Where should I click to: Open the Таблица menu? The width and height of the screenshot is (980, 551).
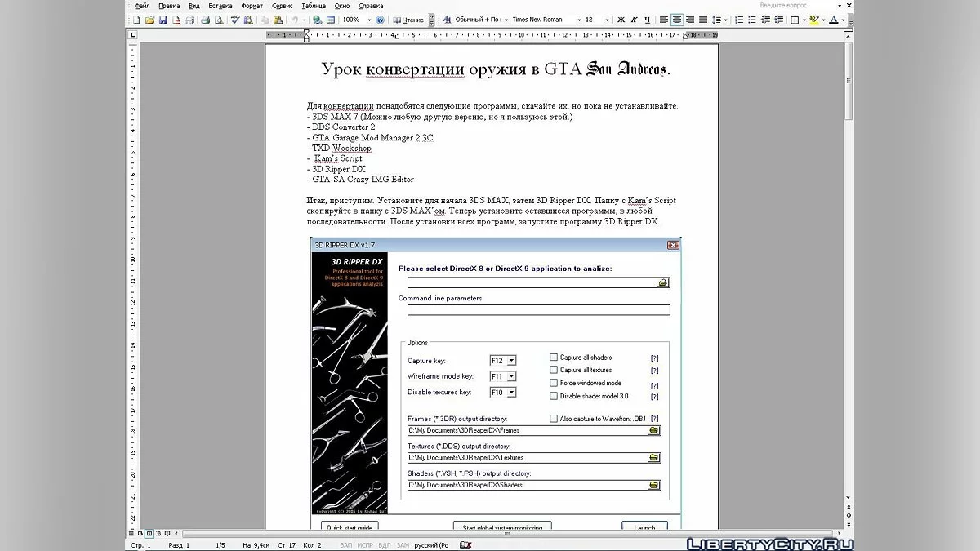click(x=314, y=6)
